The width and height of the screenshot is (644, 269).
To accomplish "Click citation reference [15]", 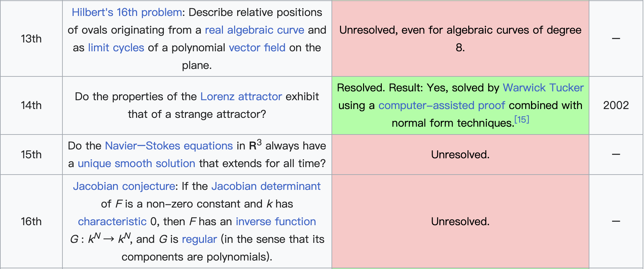I will [522, 120].
